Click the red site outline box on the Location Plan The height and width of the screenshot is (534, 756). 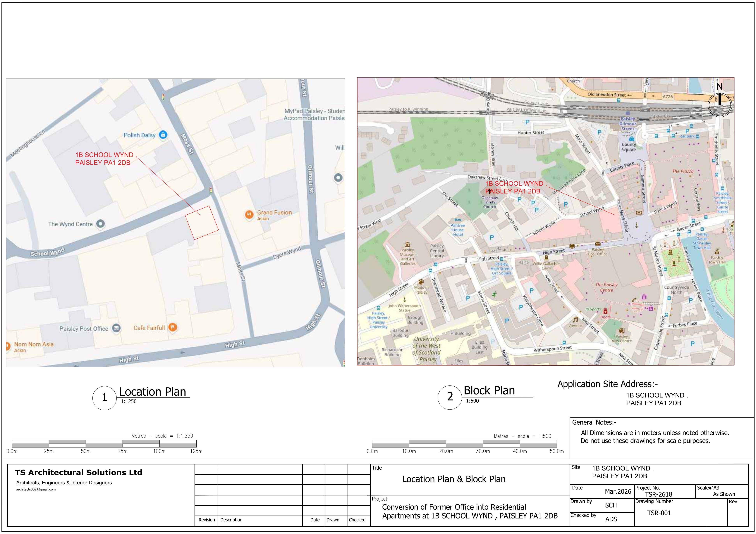202,223
